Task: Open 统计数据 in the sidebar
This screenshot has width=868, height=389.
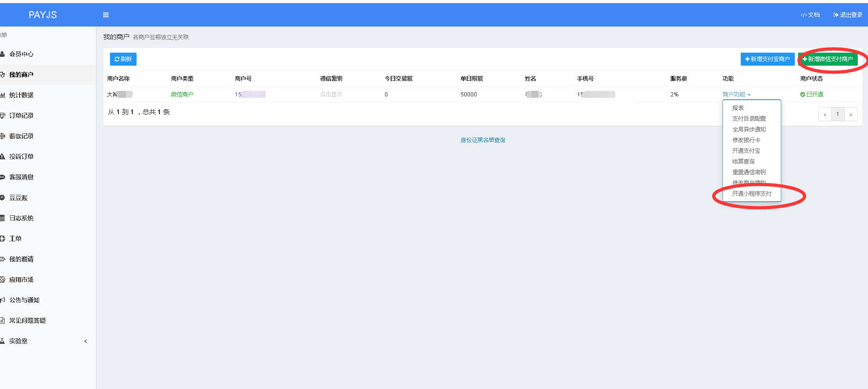Action: coord(48,95)
